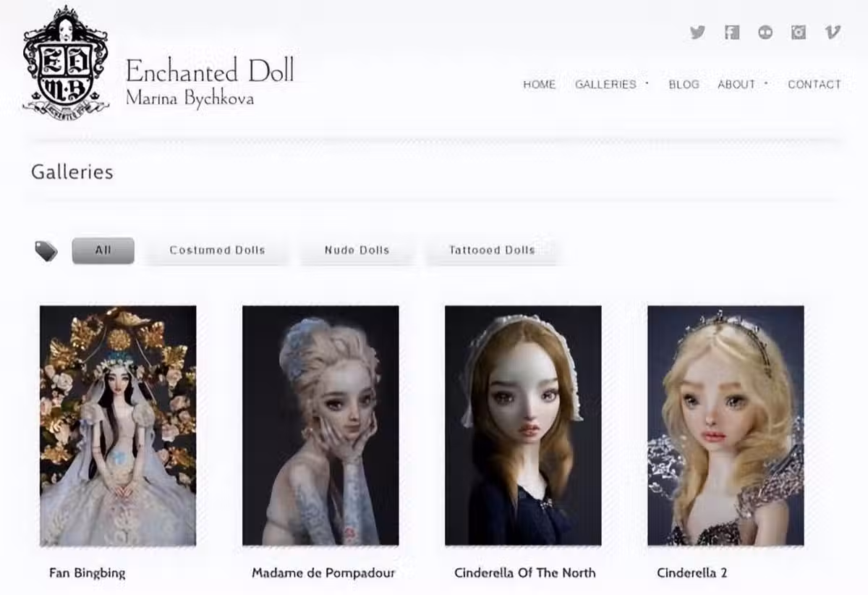
Task: Open the CONTACT page
Action: [x=814, y=85]
